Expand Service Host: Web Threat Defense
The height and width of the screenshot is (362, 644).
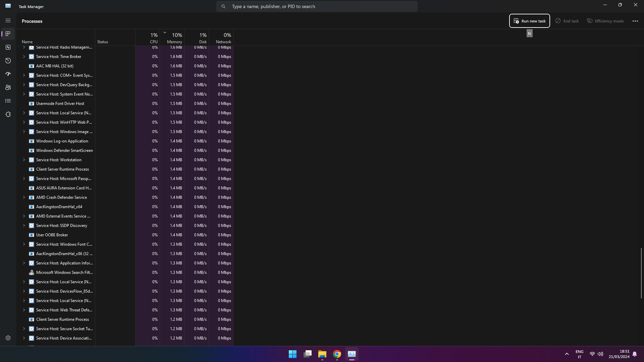(24, 310)
